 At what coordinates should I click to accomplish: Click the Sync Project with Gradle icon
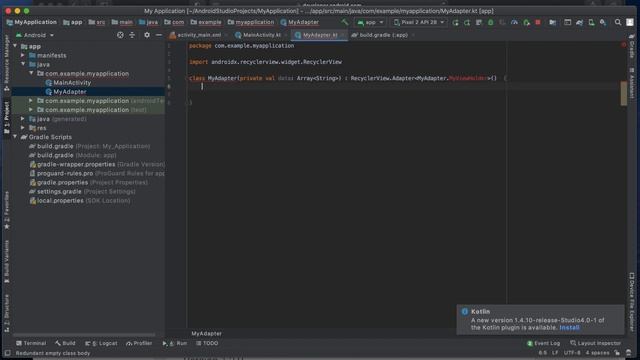pyautogui.click(x=579, y=22)
